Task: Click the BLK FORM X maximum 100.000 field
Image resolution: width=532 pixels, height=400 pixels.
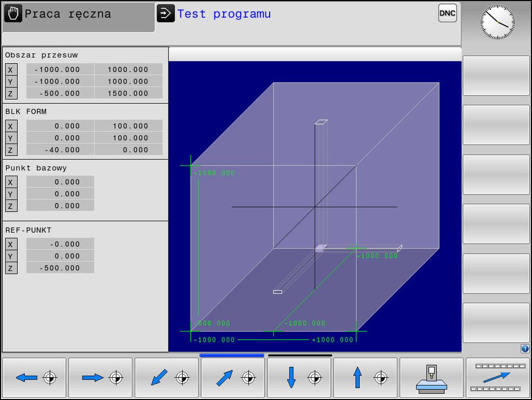Action: point(129,126)
